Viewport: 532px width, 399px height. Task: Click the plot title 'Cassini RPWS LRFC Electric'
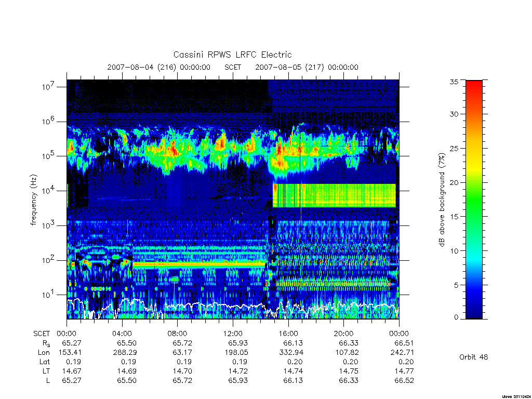click(x=232, y=55)
